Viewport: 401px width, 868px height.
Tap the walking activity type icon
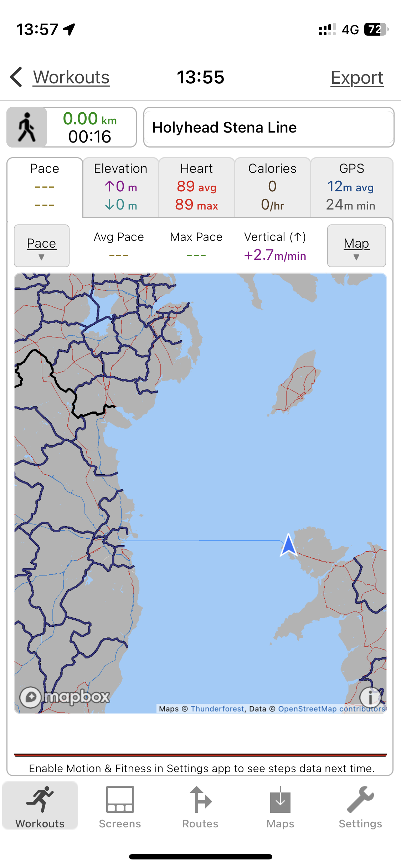pyautogui.click(x=27, y=127)
